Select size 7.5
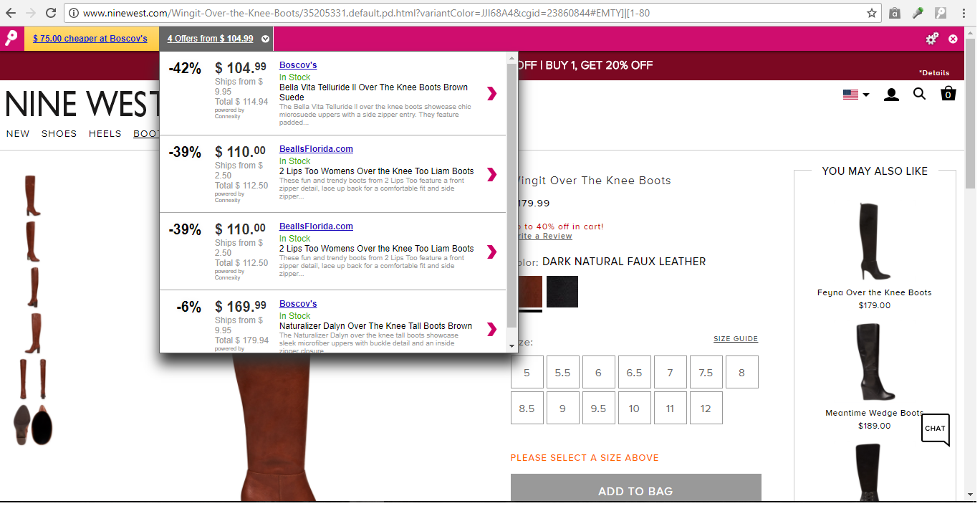The image size is (980, 506). pos(706,373)
